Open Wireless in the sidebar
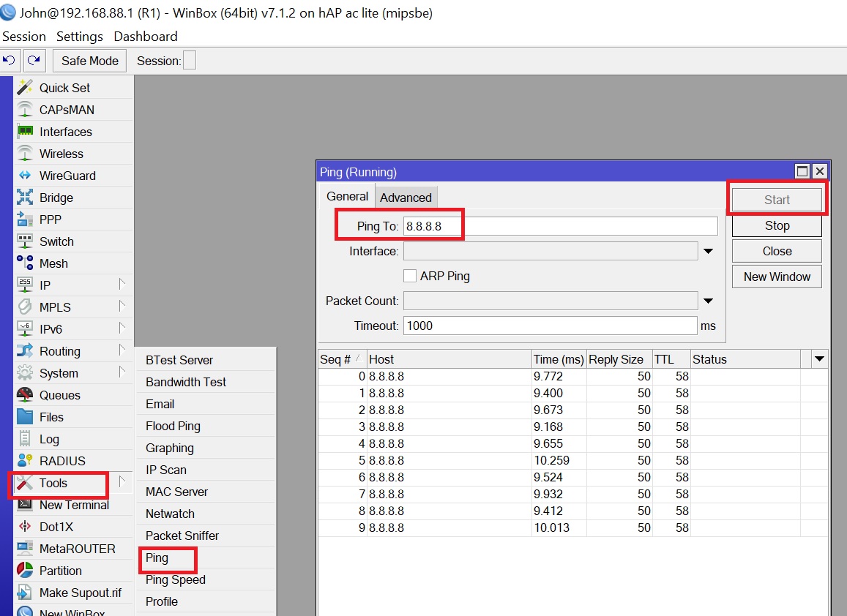 tap(73, 154)
